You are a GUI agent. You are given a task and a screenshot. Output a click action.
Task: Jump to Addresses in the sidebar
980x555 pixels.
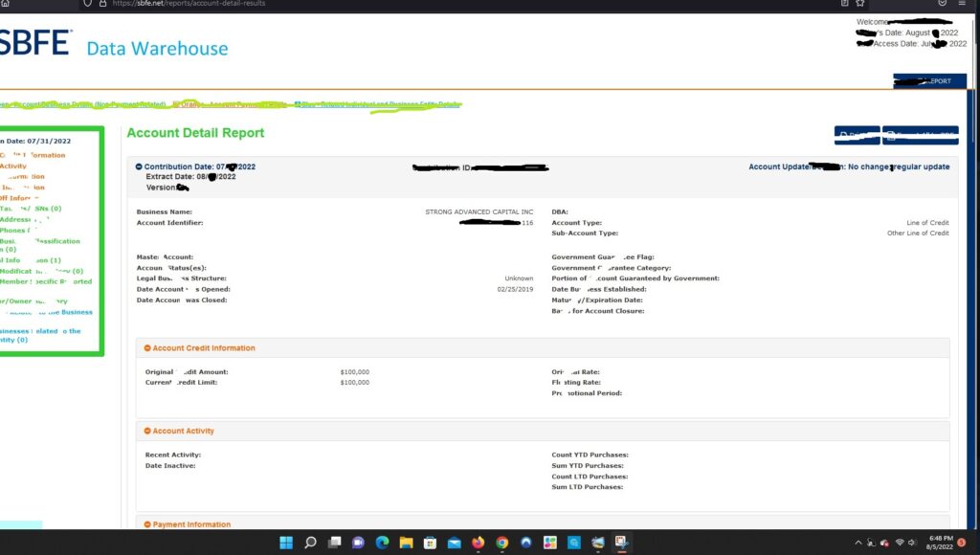pyautogui.click(x=24, y=219)
